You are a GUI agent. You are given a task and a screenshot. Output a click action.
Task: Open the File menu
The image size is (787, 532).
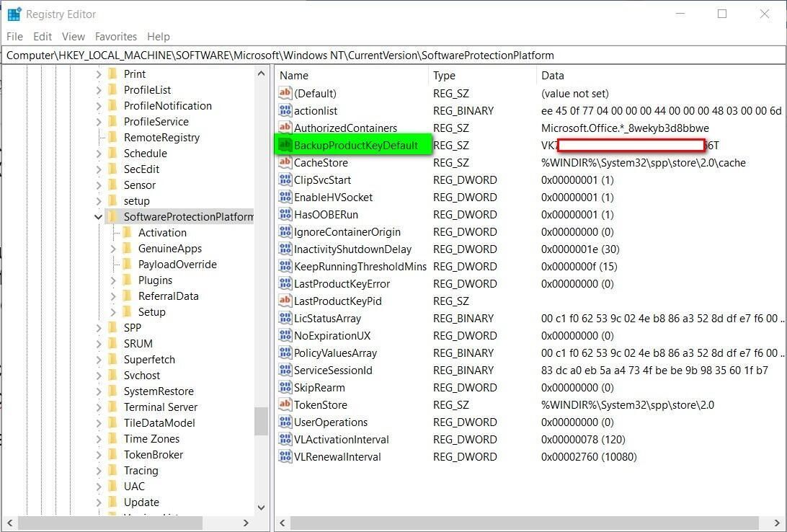pos(14,36)
